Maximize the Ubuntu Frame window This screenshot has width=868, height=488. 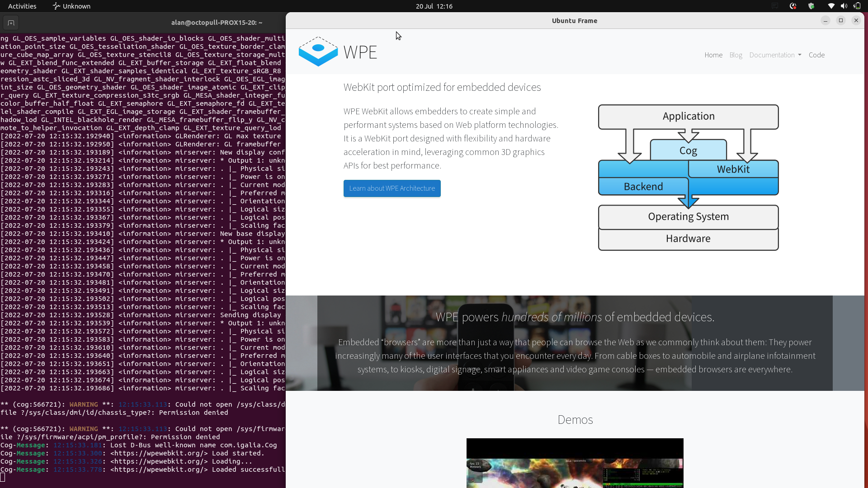(841, 20)
